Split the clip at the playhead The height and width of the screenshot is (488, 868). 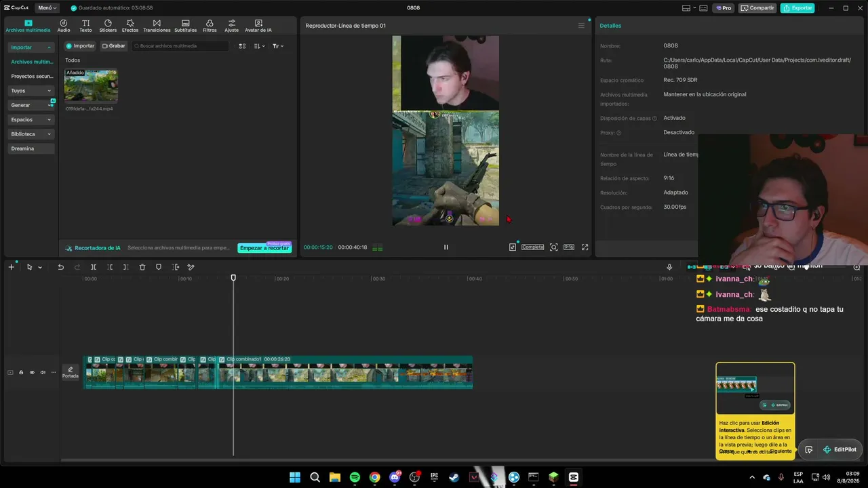[94, 267]
